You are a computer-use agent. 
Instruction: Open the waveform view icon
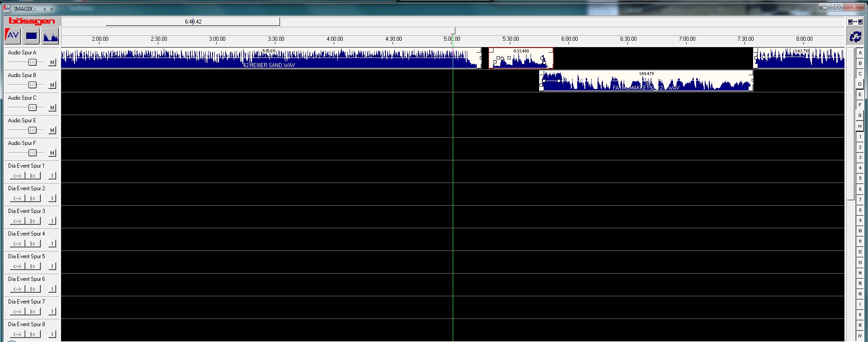point(51,36)
